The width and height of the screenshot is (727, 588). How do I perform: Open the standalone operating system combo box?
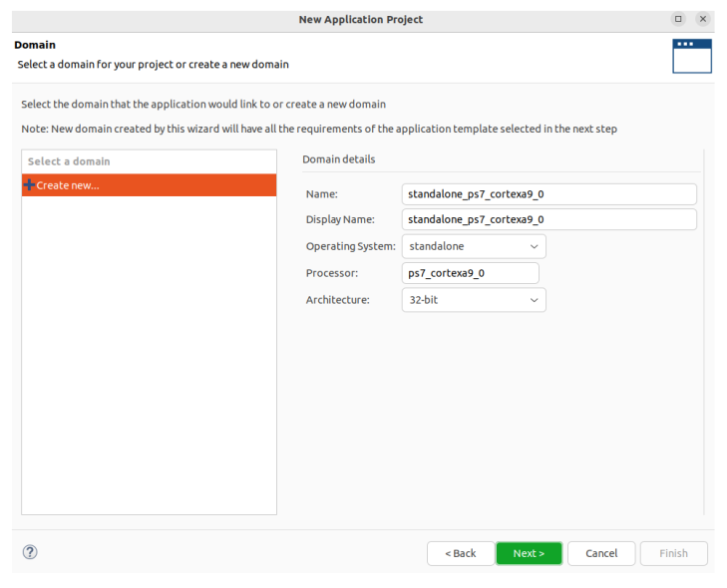(474, 246)
